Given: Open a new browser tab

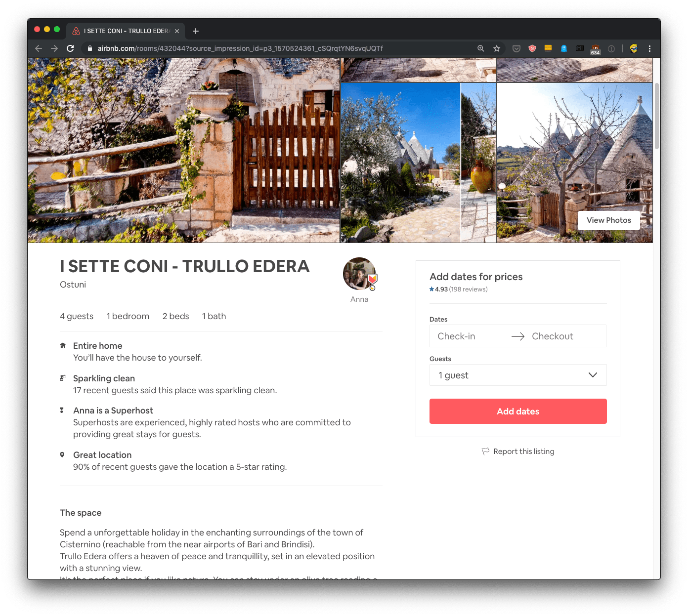Looking at the screenshot, I should [196, 31].
